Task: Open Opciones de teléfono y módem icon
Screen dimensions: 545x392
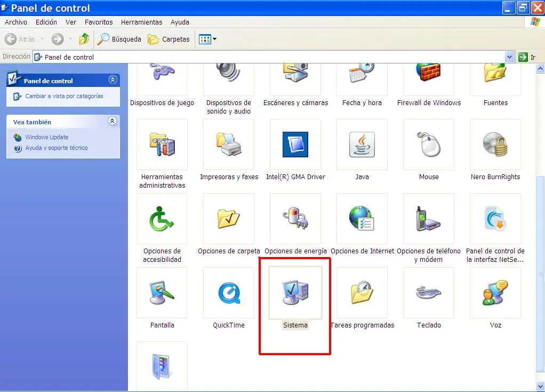Action: click(429, 219)
